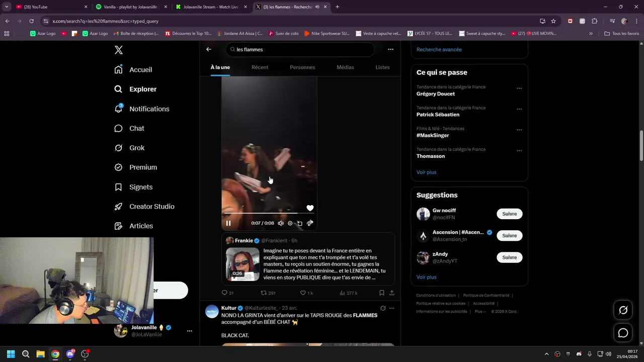Open Articles in the sidebar
Viewport: 644px width, 362px height.
pyautogui.click(x=134, y=226)
